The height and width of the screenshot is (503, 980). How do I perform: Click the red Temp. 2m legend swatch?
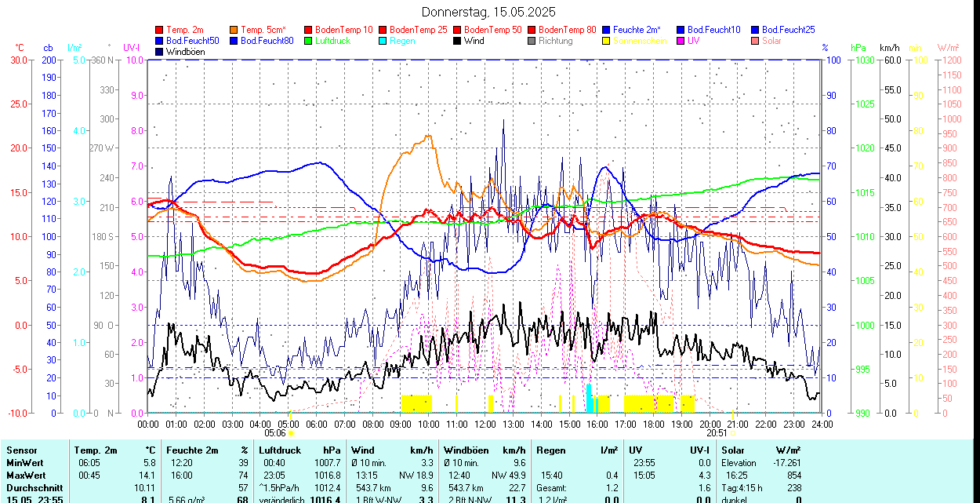point(160,30)
